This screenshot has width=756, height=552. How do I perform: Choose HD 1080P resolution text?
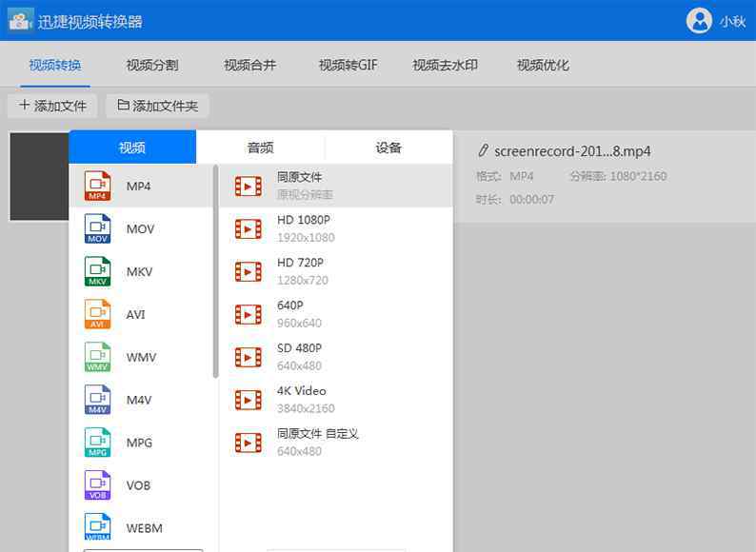pos(304,220)
